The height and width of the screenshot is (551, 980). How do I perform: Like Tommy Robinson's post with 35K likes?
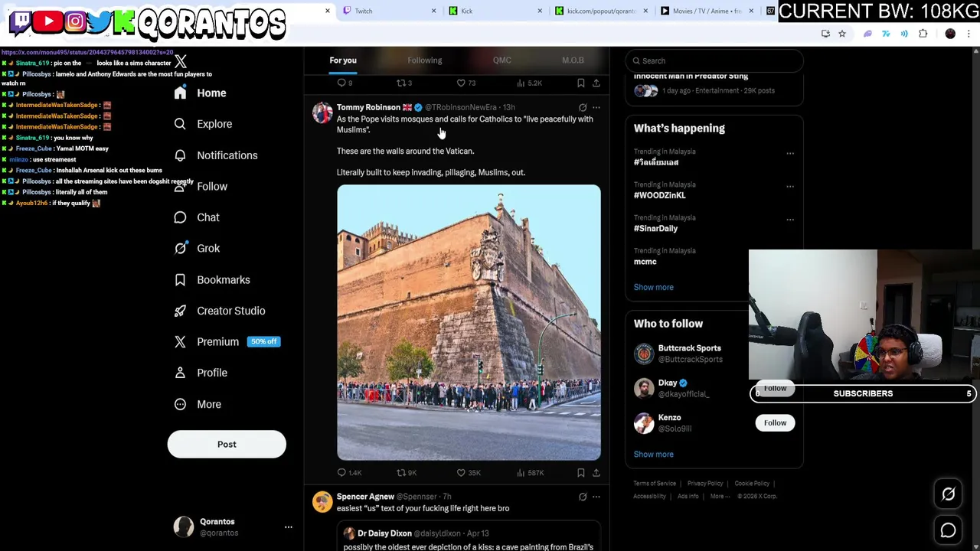(469, 473)
